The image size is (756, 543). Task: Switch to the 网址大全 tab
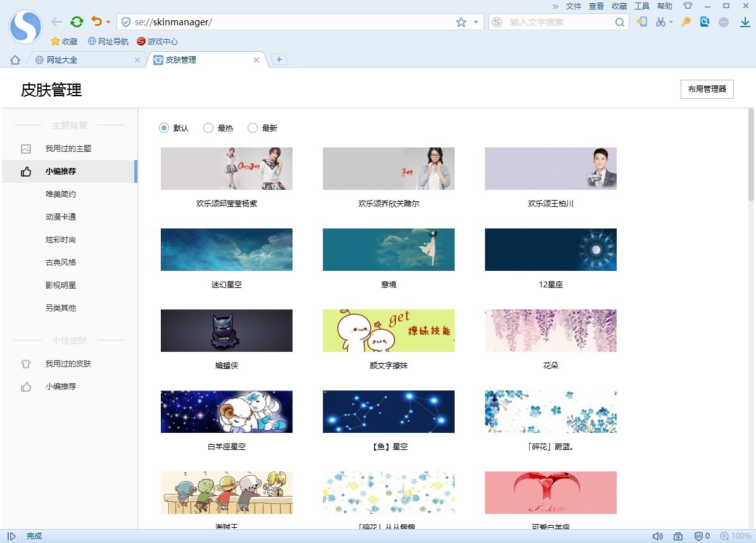(x=84, y=60)
